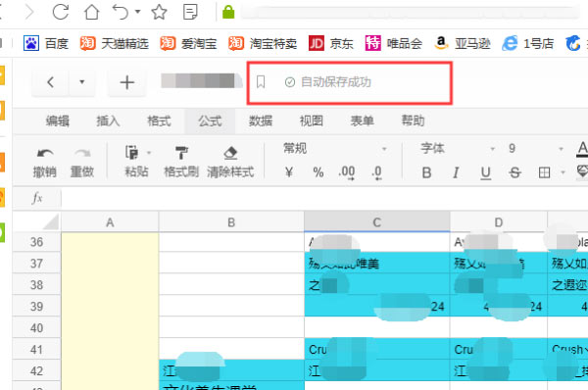Click the back chevron in the document header
588x390 pixels.
coord(50,82)
